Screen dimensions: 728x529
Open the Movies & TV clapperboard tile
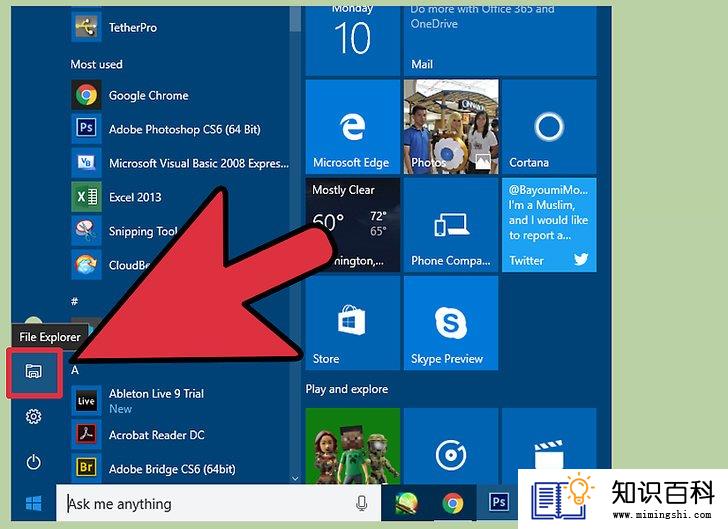point(549,438)
